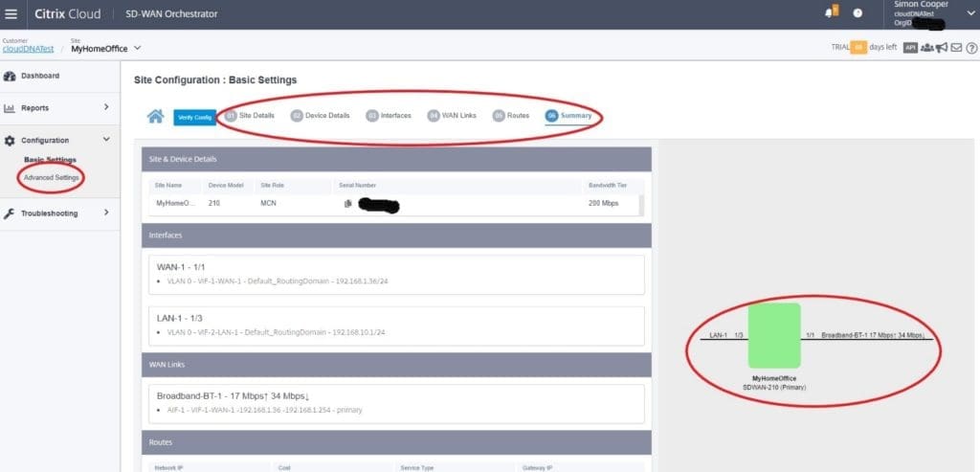
Task: Switch to the Site Details step
Action: (x=250, y=116)
